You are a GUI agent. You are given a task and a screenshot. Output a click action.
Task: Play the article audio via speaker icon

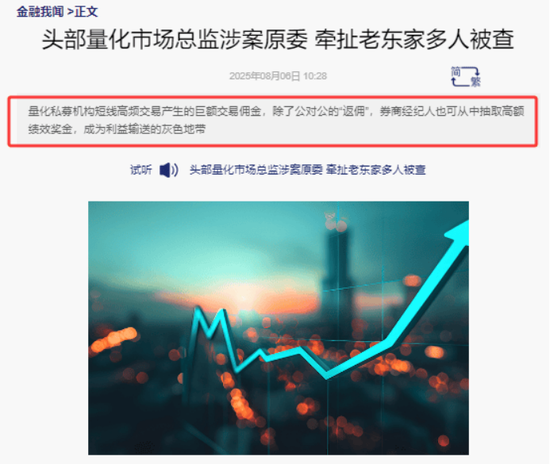click(169, 170)
